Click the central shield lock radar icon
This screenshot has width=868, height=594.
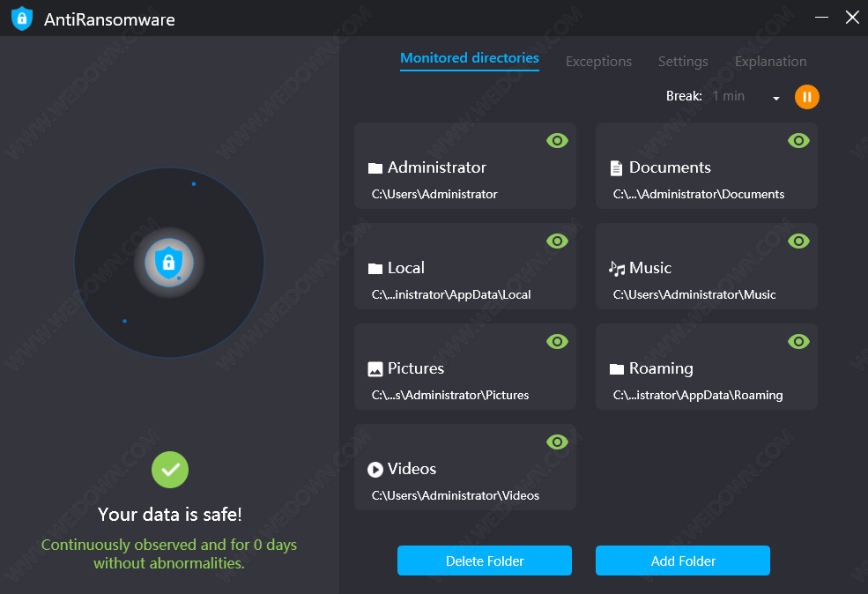click(x=168, y=262)
